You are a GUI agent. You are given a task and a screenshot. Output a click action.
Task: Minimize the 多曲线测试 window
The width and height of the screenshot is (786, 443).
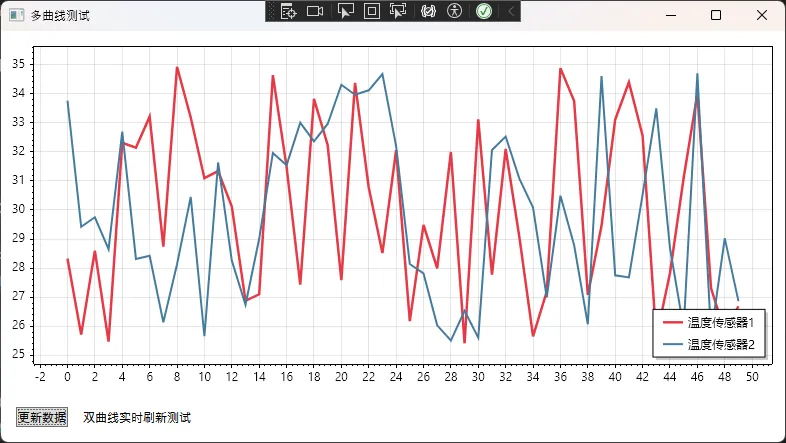(x=669, y=15)
